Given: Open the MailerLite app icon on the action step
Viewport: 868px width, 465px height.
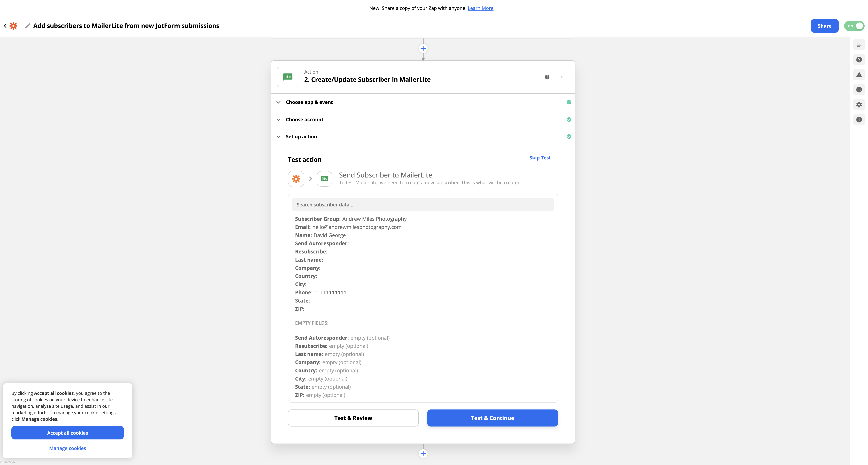Looking at the screenshot, I should tap(287, 76).
